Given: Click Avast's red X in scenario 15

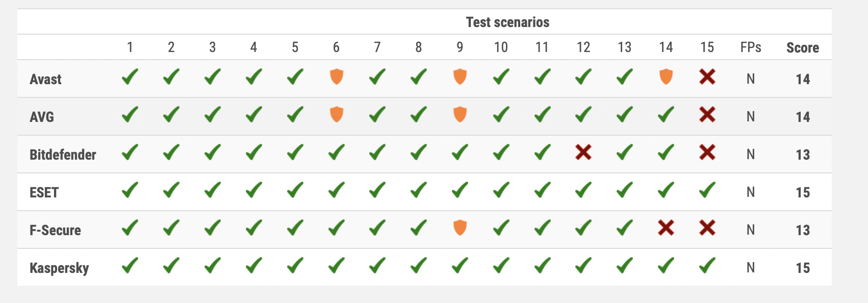Looking at the screenshot, I should pos(707,77).
